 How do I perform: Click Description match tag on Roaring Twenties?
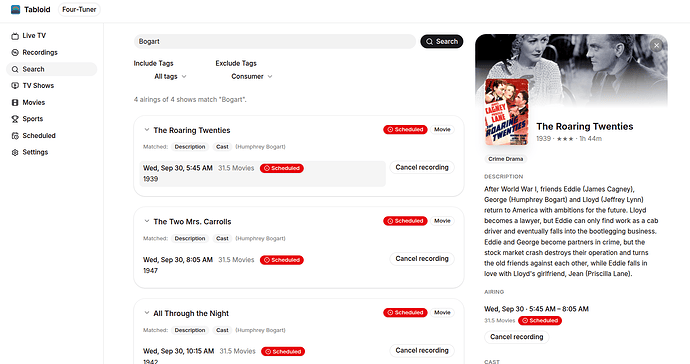point(190,147)
